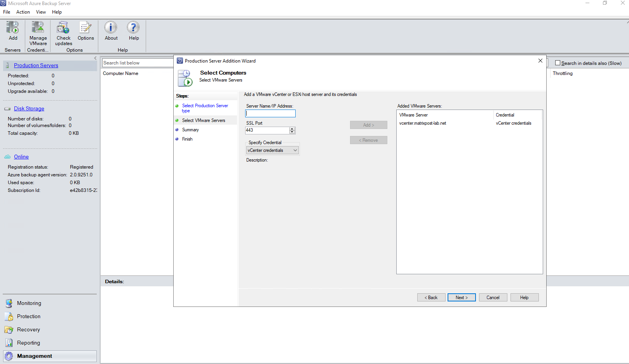Click the Search list below box
The width and height of the screenshot is (629, 364).
pos(138,63)
